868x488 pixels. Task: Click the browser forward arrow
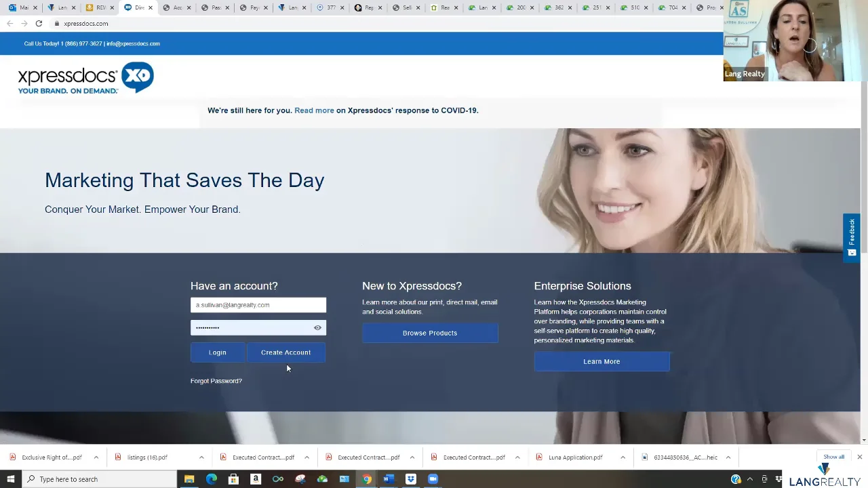coord(24,23)
